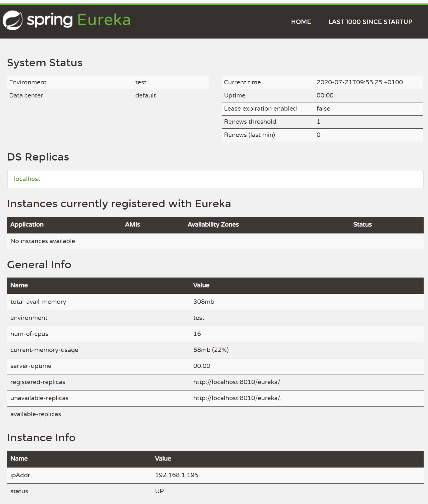Viewport: 428px width, 504px height.
Task: Click the registered-replicas URL value
Action: 236,382
